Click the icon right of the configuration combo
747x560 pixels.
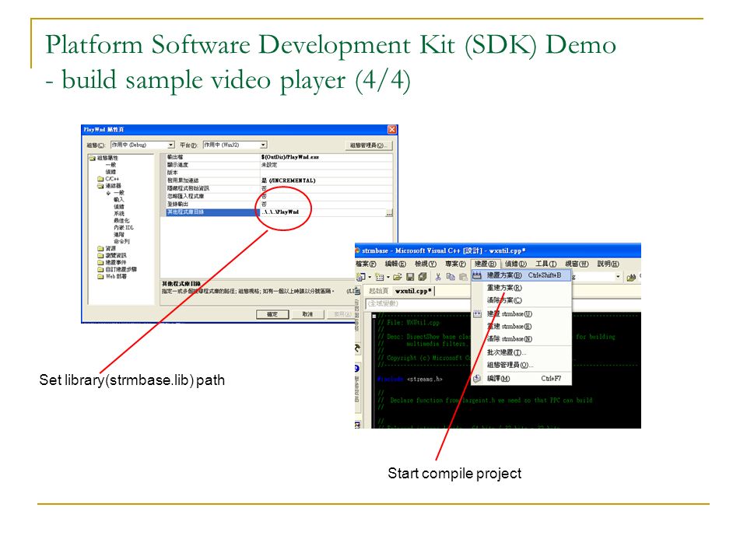[631, 277]
